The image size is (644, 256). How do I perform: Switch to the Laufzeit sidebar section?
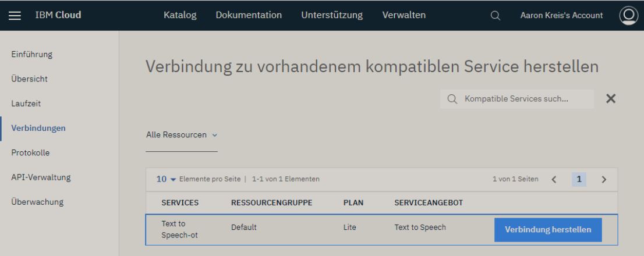click(26, 104)
